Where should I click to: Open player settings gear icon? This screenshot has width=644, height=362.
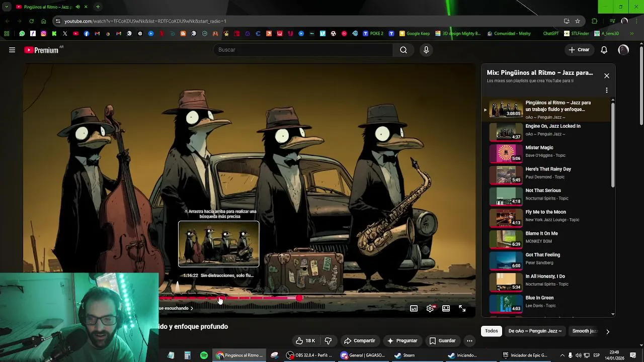430,309
